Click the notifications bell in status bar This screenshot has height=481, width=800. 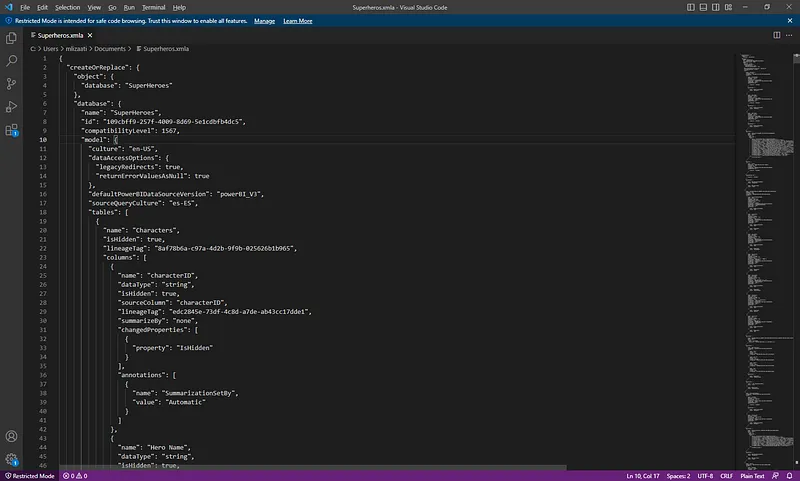[x=789, y=476]
